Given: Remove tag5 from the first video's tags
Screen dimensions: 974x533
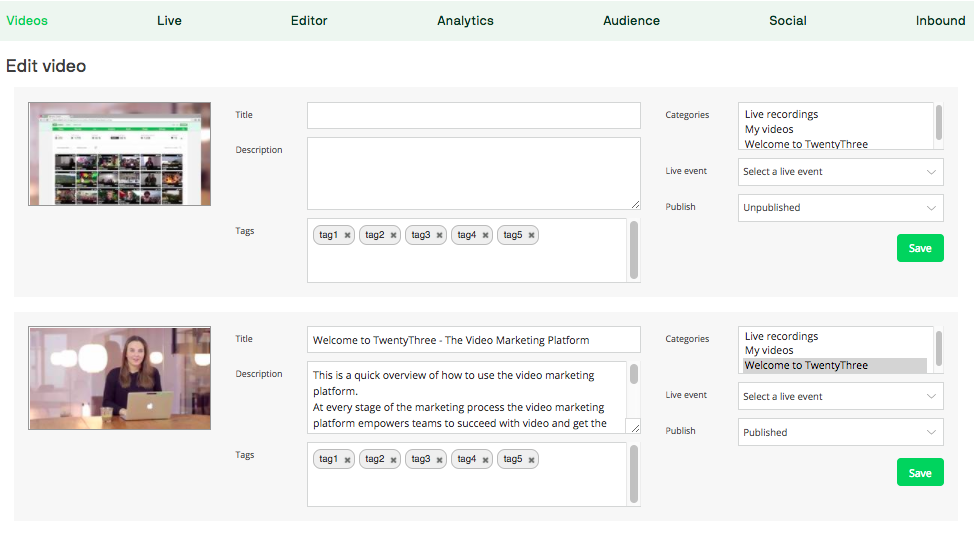Looking at the screenshot, I should [x=531, y=235].
